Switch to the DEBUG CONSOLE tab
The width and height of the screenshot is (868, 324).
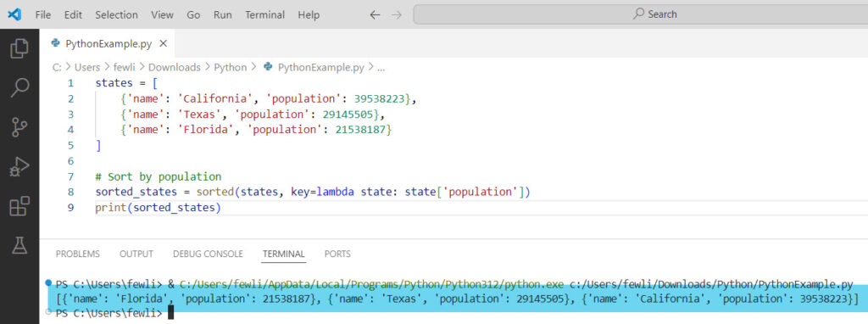click(x=209, y=254)
